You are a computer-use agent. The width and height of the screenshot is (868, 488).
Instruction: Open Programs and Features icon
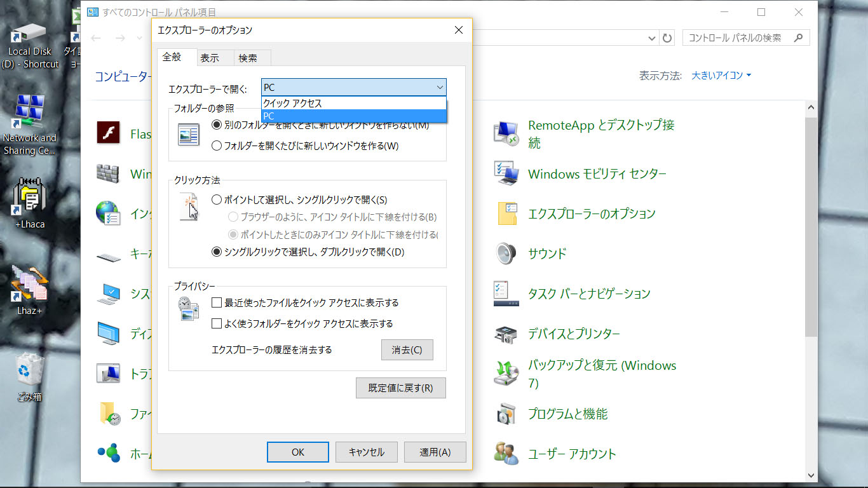(x=507, y=414)
